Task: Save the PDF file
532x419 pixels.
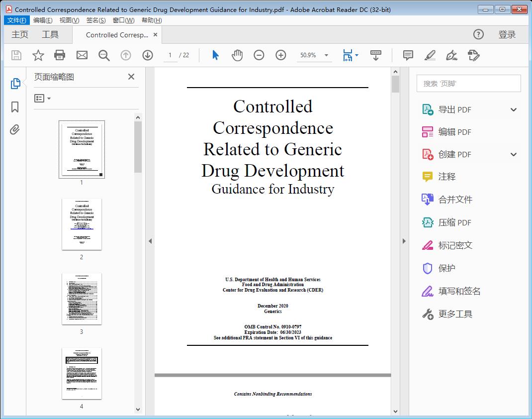Action: point(15,55)
